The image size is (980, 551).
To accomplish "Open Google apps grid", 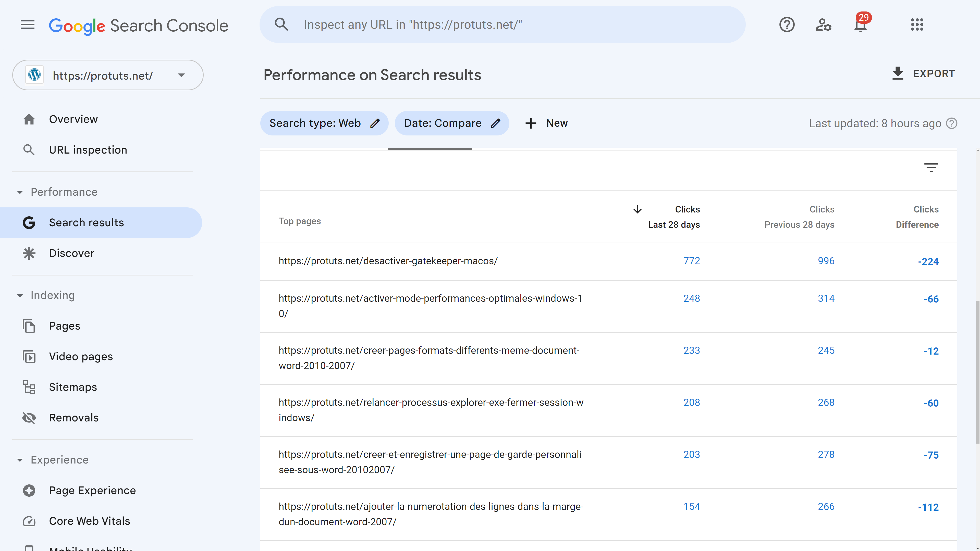I will coord(917,25).
